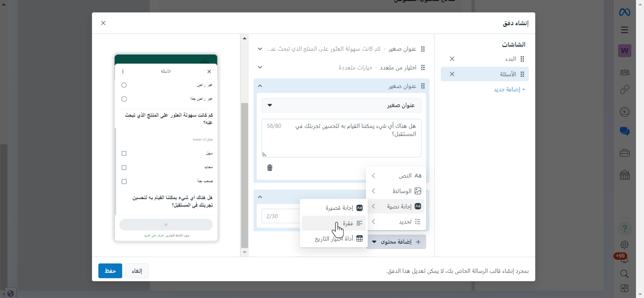Image resolution: width=644 pixels, height=298 pixels.
Task: Click the editor scrollbar up arrow
Action: pyautogui.click(x=245, y=38)
